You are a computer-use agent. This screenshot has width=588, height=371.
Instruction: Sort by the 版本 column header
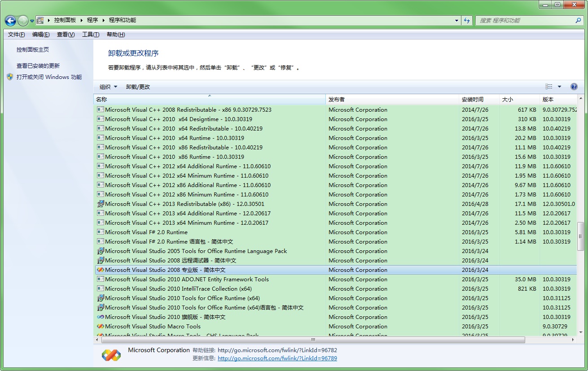[x=558, y=100]
